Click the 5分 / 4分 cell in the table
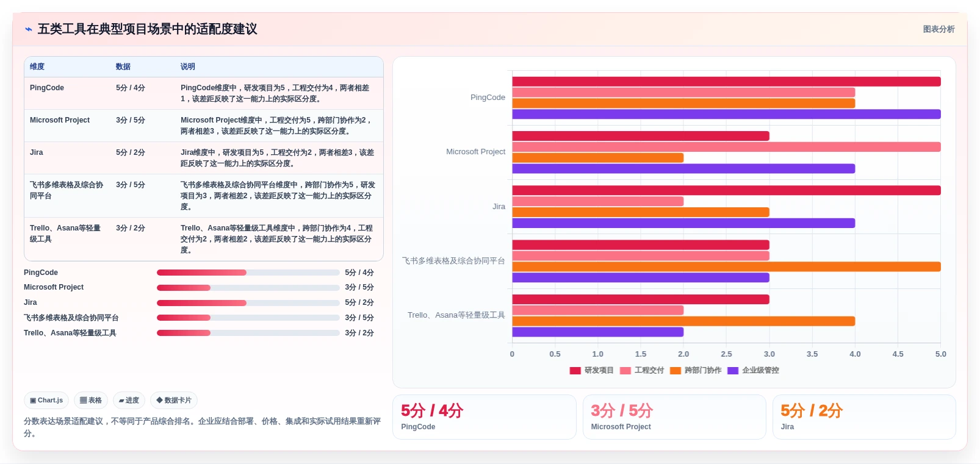This screenshot has height=464, width=980. pyautogui.click(x=131, y=88)
